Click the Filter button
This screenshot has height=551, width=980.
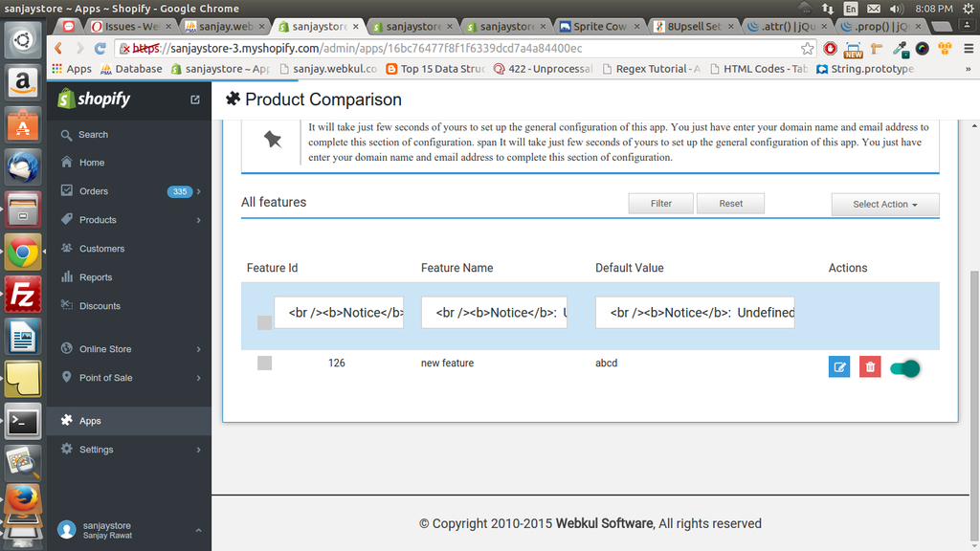pos(660,204)
